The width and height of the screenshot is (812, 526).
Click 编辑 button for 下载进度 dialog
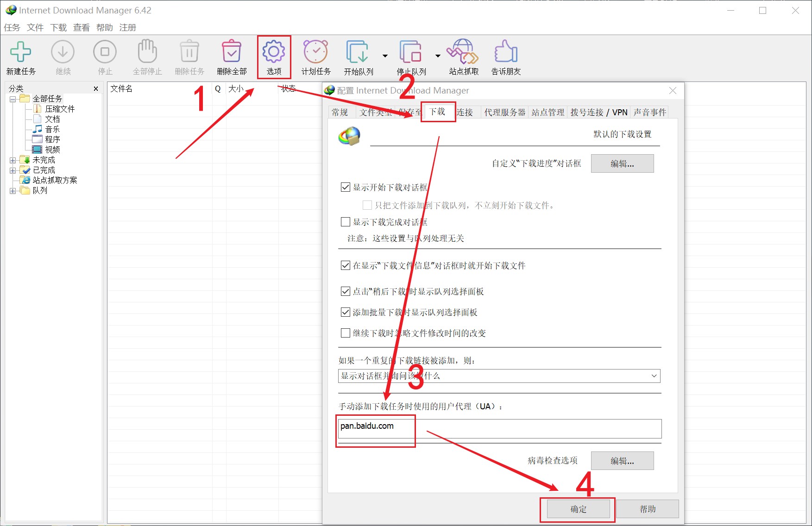[x=622, y=163]
